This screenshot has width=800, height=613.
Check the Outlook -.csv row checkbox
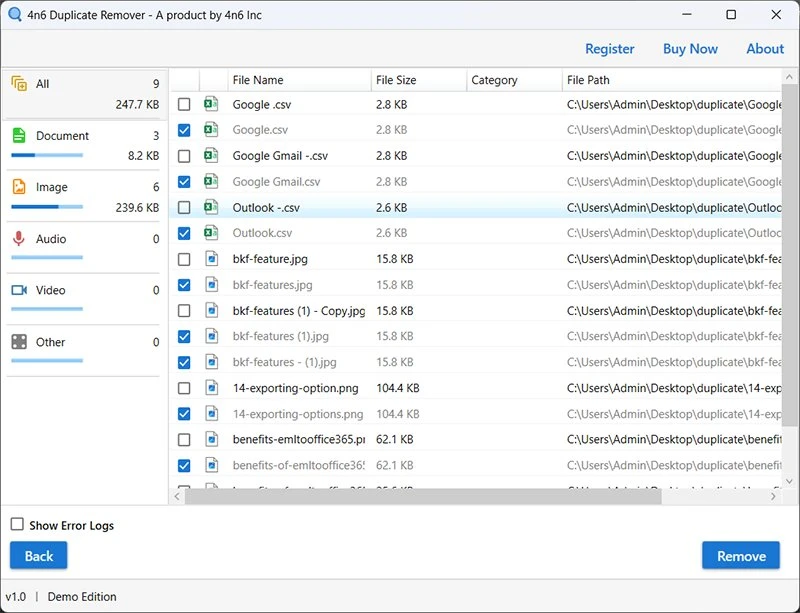coord(183,208)
